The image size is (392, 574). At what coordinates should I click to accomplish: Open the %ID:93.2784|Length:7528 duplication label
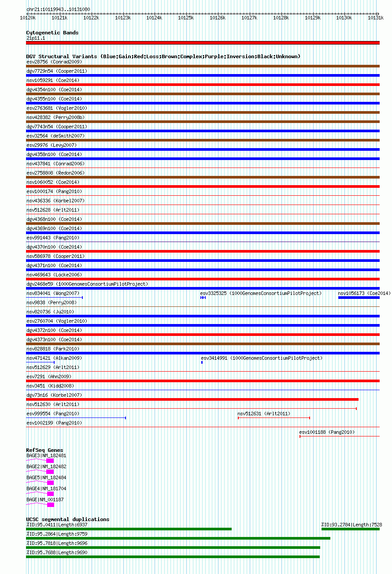click(x=351, y=525)
